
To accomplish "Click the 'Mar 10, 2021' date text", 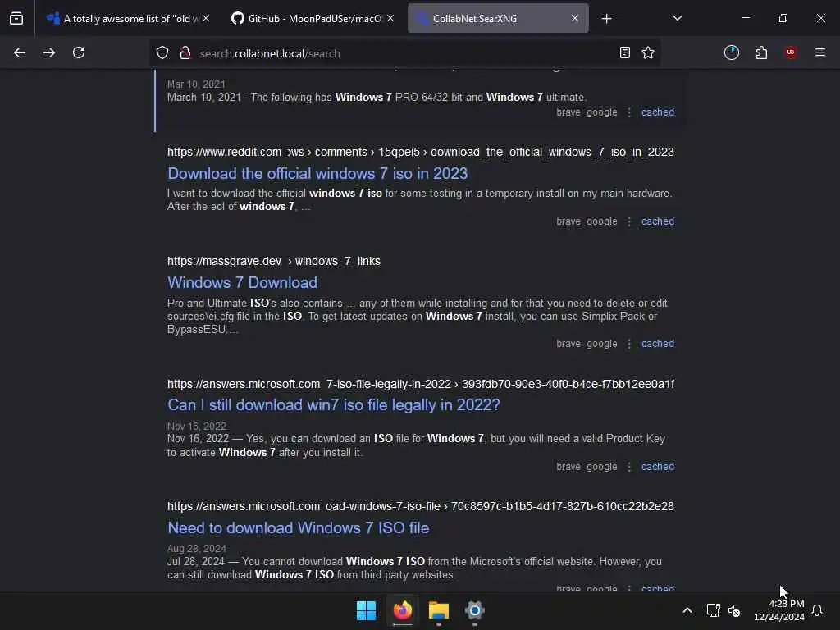I will (x=196, y=84).
